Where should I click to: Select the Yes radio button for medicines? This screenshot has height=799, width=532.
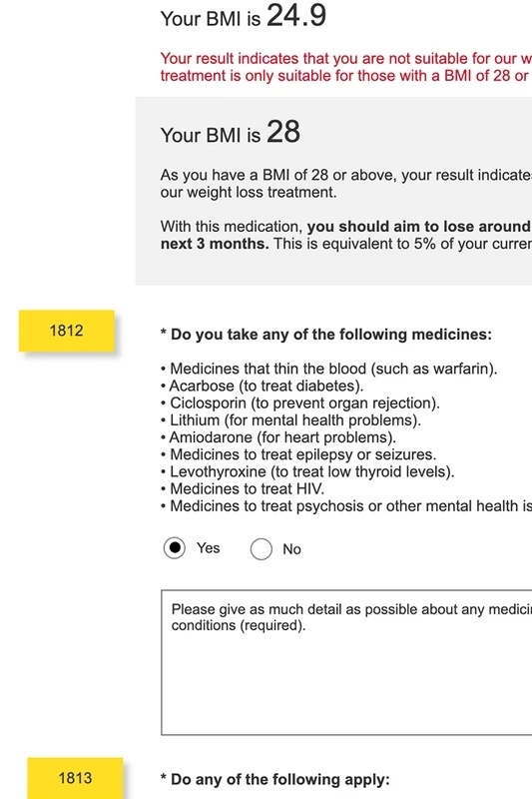point(174,548)
